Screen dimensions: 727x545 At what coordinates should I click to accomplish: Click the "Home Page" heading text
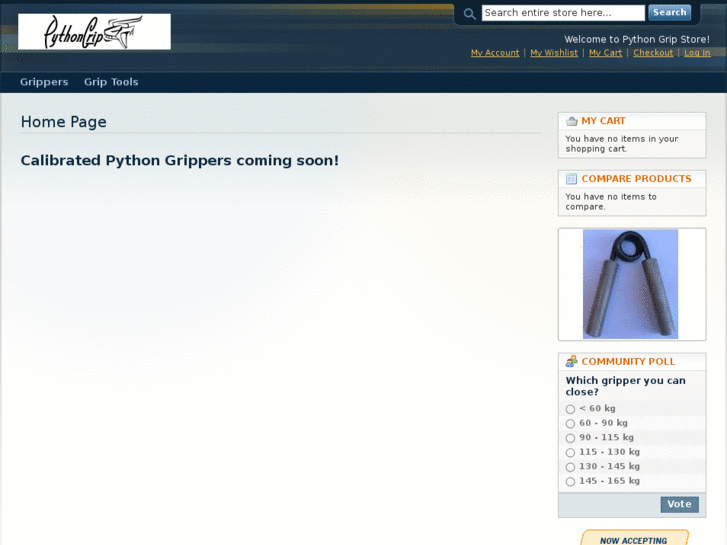pos(64,122)
